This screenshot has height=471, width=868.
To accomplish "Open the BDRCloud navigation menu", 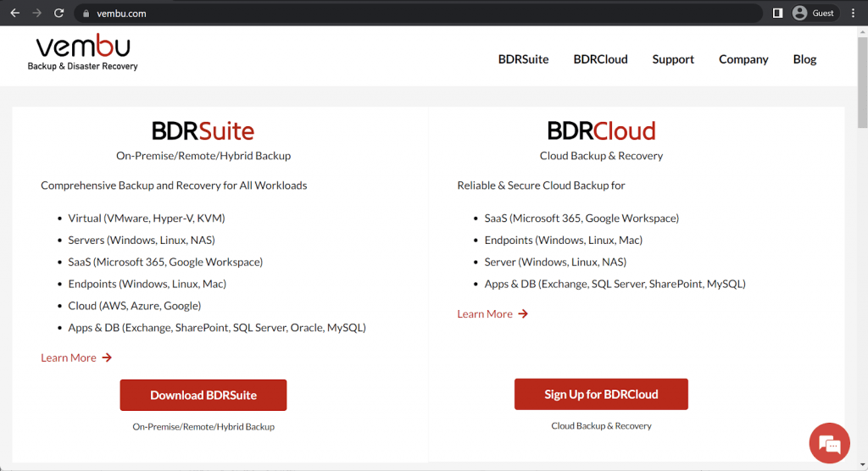I will pyautogui.click(x=600, y=59).
